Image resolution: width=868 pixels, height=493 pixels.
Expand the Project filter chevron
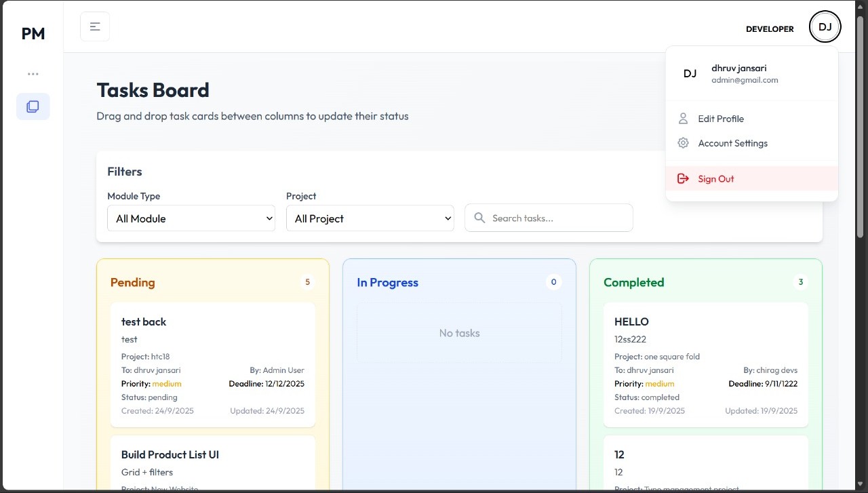tap(447, 218)
